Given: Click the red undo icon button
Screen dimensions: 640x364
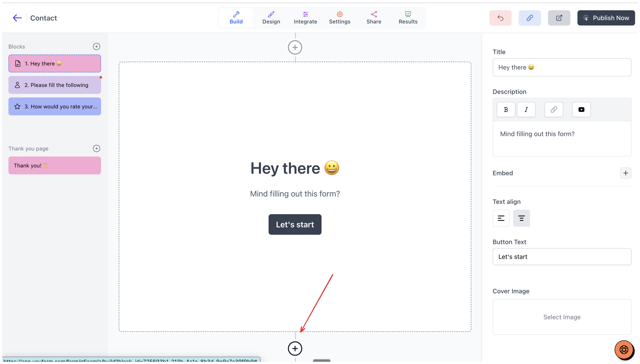Looking at the screenshot, I should click(500, 18).
